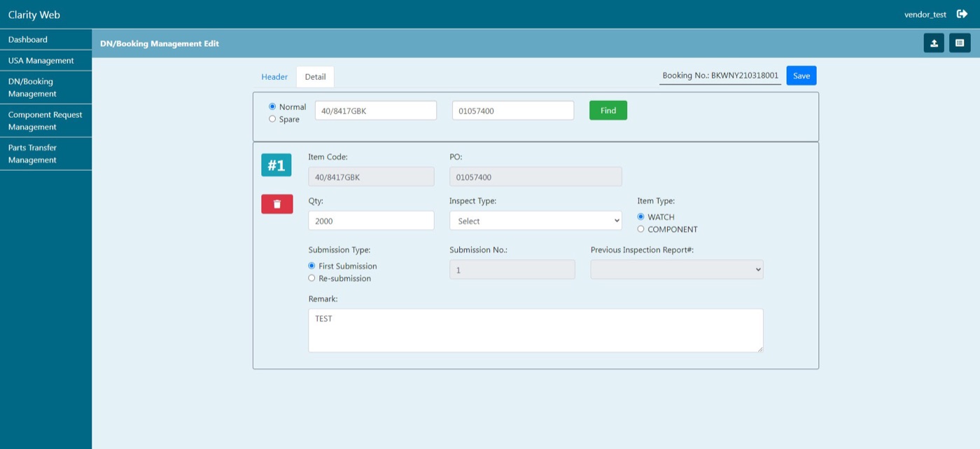Click the Clarity Web title
The image size is (980, 449).
[34, 14]
